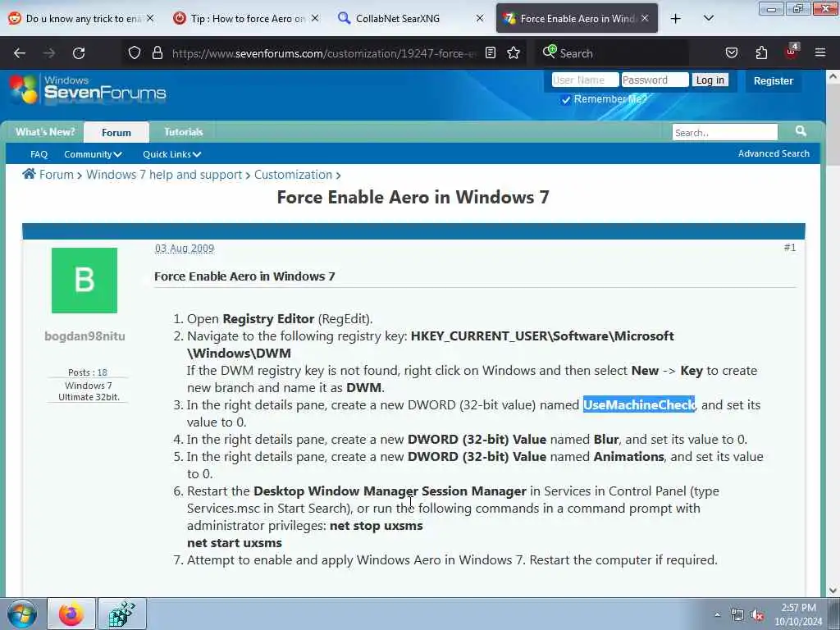Screen dimensions: 840x630
Task: Open the Tutorials tab
Action: (x=183, y=132)
